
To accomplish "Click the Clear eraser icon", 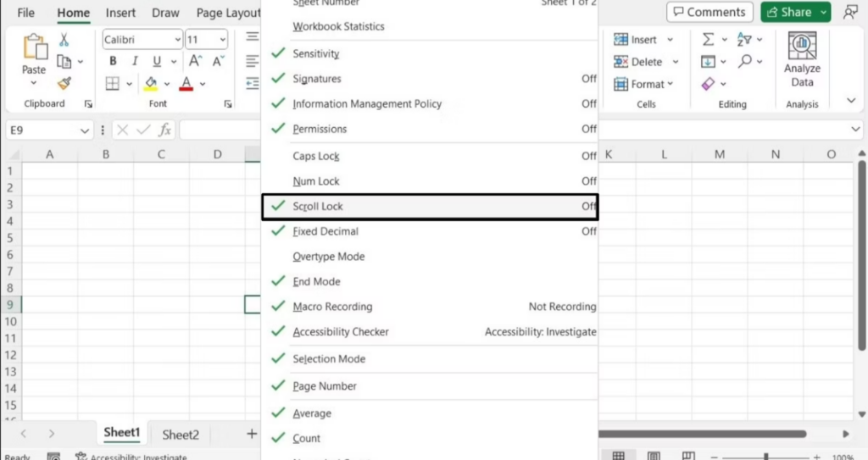I will [x=709, y=84].
